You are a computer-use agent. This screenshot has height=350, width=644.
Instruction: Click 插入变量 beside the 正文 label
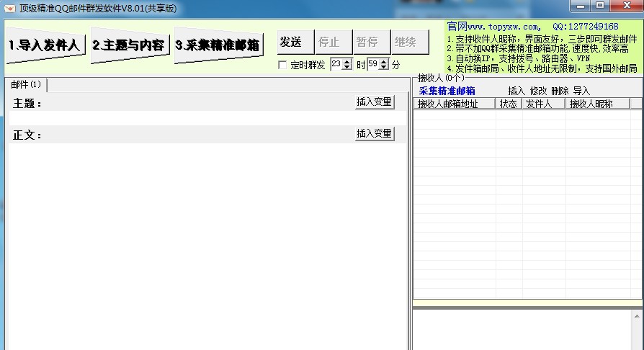coord(374,133)
